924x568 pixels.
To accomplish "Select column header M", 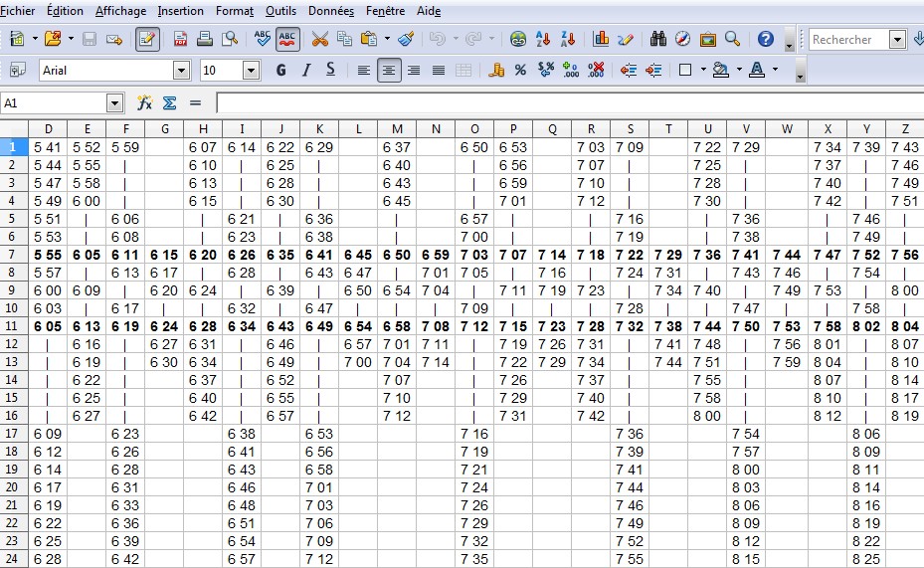I will click(397, 129).
